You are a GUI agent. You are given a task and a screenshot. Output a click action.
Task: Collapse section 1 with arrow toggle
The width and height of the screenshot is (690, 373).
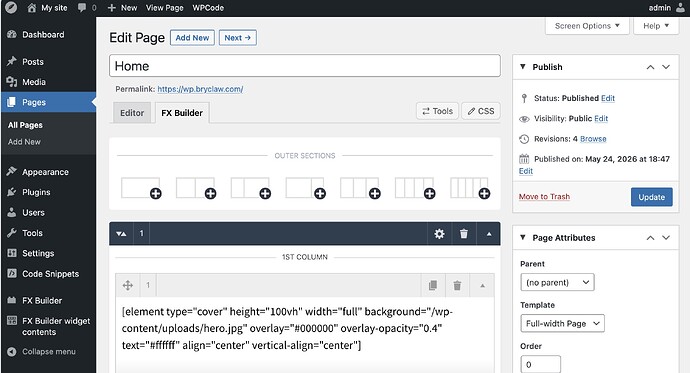(488, 234)
